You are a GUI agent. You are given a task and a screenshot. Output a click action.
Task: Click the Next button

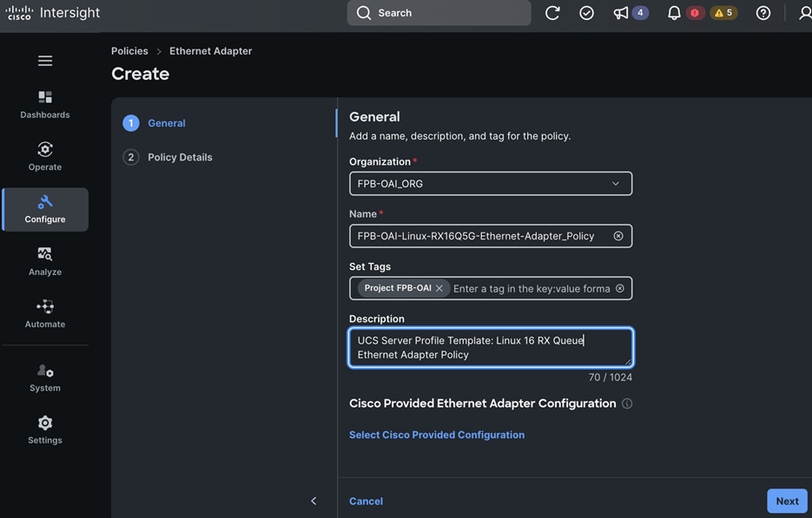tap(787, 501)
